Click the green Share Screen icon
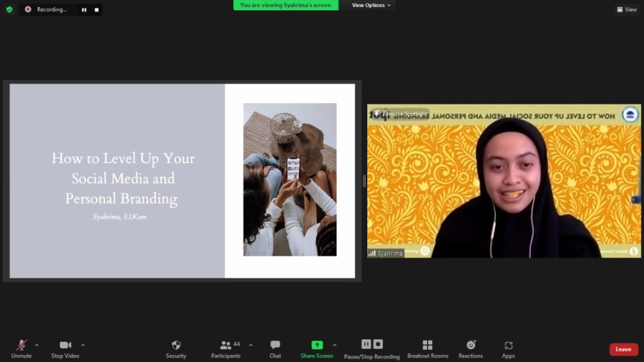The image size is (644, 362). (x=317, y=345)
